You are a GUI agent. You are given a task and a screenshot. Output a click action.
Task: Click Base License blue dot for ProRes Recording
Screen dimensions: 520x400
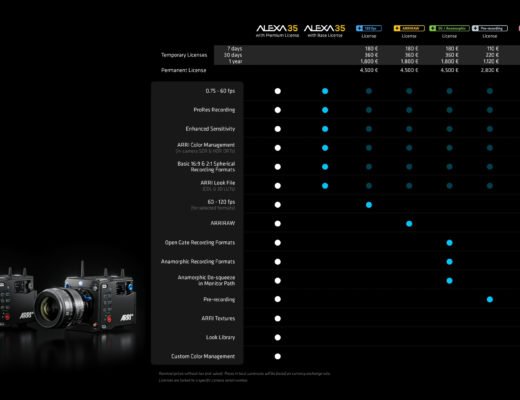coord(325,110)
